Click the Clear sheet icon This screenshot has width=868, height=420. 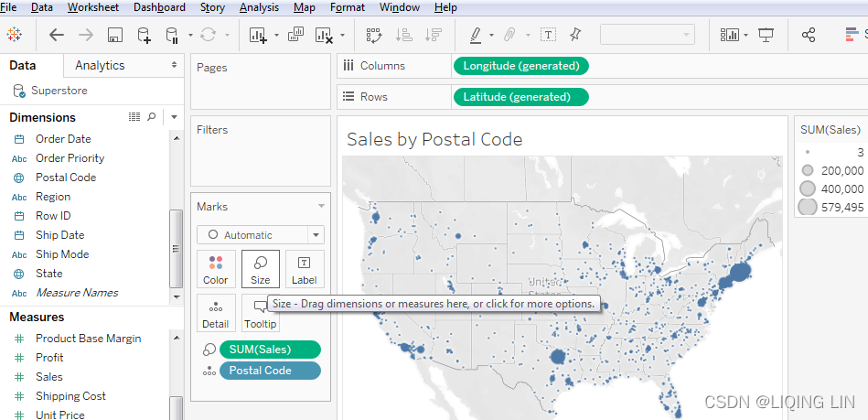324,36
